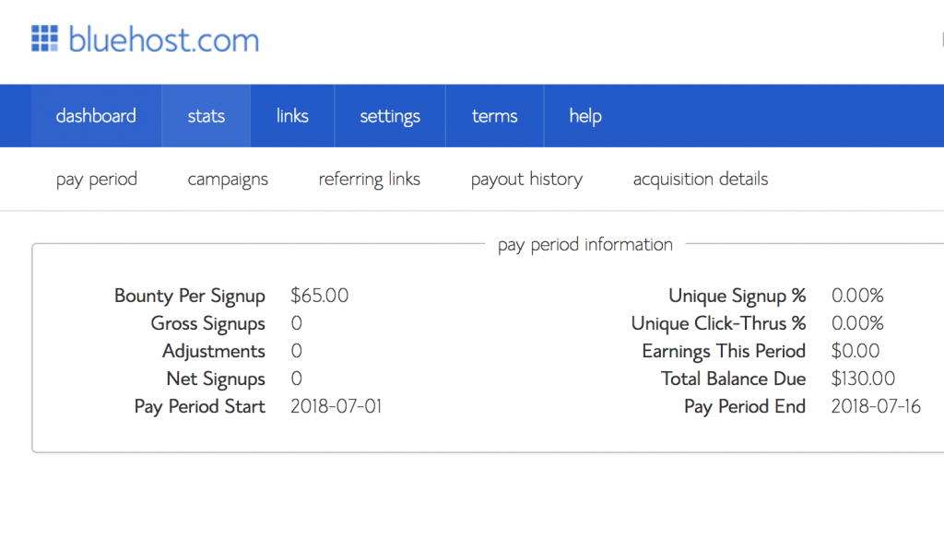
Task: Open the links section
Action: coord(292,115)
